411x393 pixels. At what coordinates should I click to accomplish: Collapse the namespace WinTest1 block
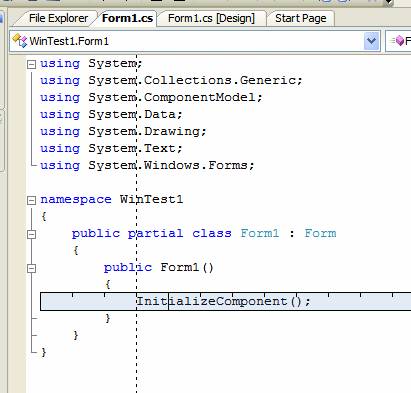click(x=31, y=200)
